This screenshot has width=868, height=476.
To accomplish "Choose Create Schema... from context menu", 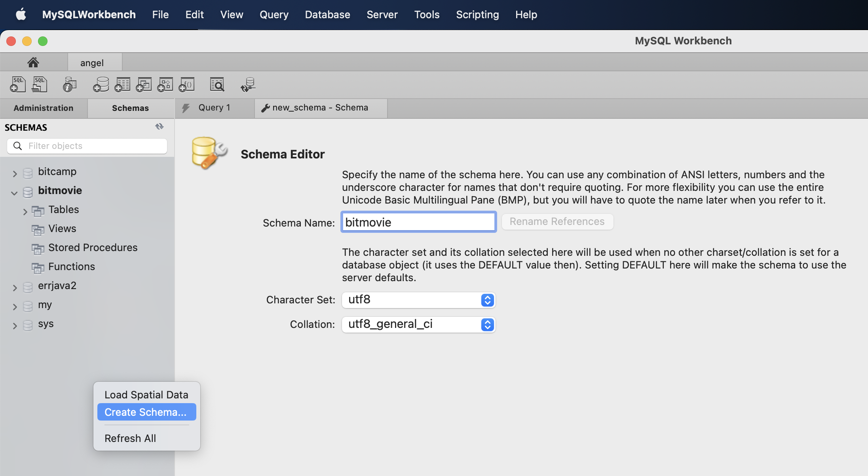I will point(146,412).
